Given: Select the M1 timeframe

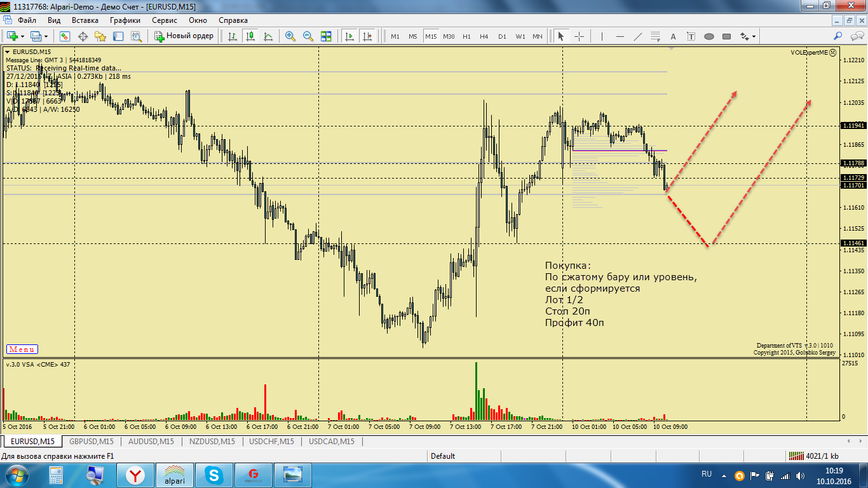Looking at the screenshot, I should click(x=395, y=36).
